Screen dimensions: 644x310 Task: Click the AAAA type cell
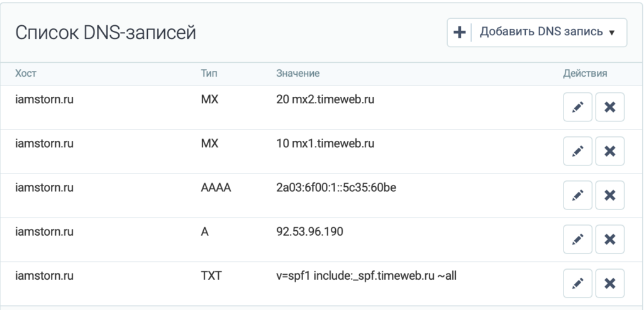click(x=216, y=187)
